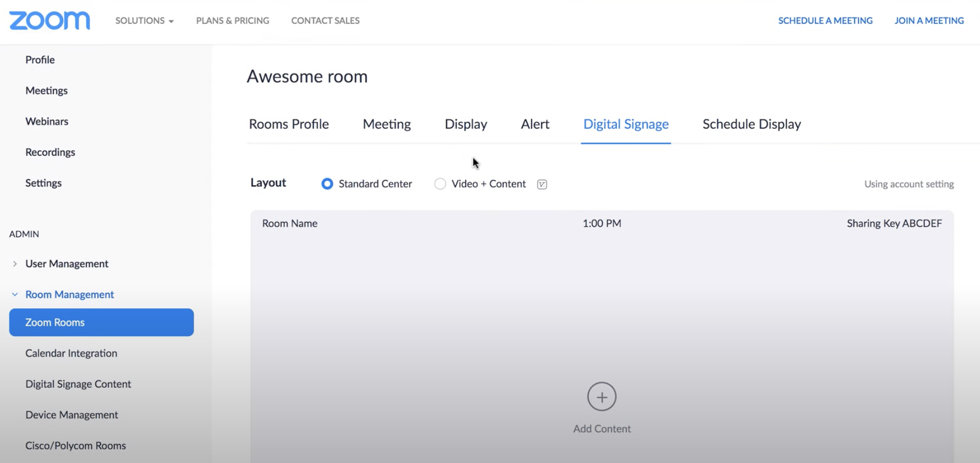Click Contact Sales link
Screen dimensions: 980x463
tap(325, 20)
